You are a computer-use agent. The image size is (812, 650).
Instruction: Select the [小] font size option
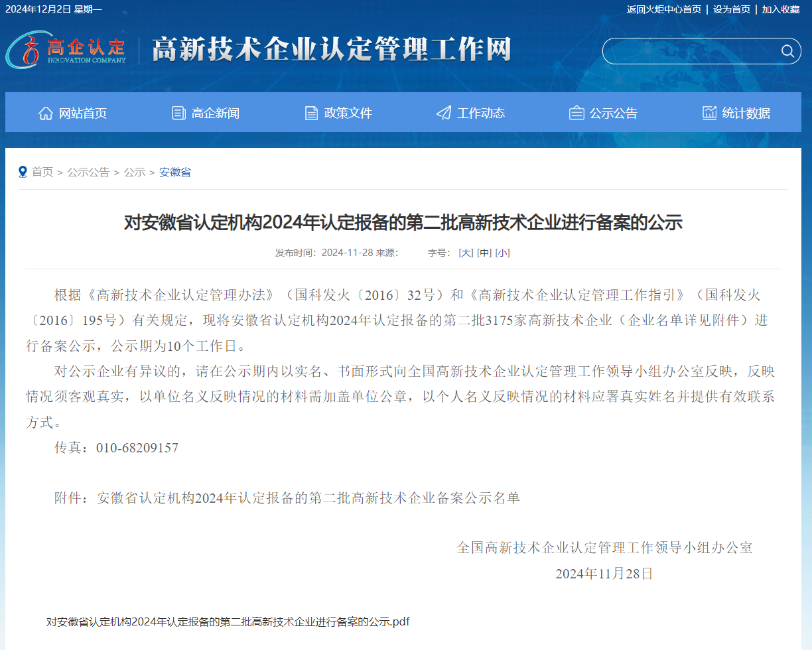(502, 252)
